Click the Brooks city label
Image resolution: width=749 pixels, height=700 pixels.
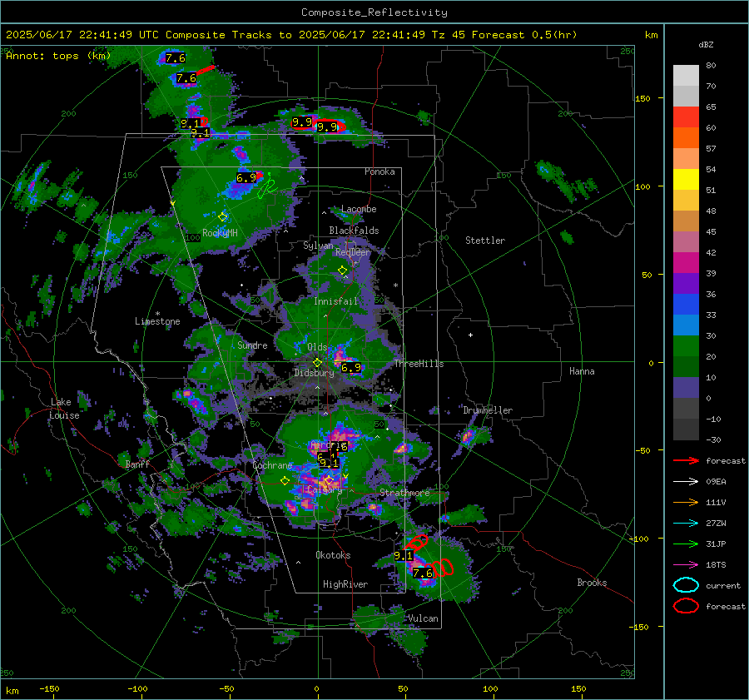pos(592,583)
